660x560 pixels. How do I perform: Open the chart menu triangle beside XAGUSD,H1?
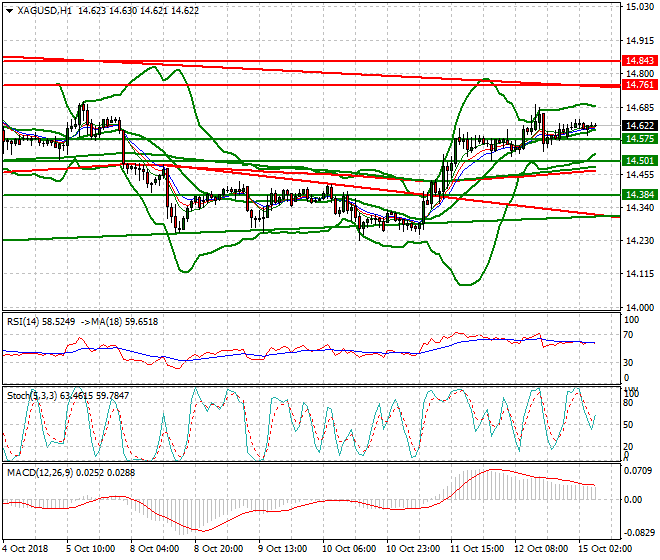(x=9, y=11)
